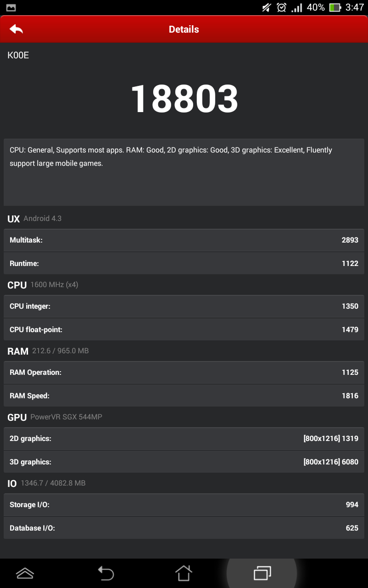368x588 pixels.
Task: Tap the up-chevron navigation bar icon
Action: [25, 573]
